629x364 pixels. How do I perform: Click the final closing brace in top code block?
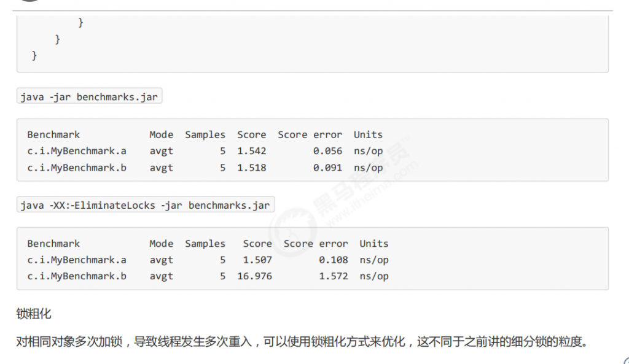[34, 56]
